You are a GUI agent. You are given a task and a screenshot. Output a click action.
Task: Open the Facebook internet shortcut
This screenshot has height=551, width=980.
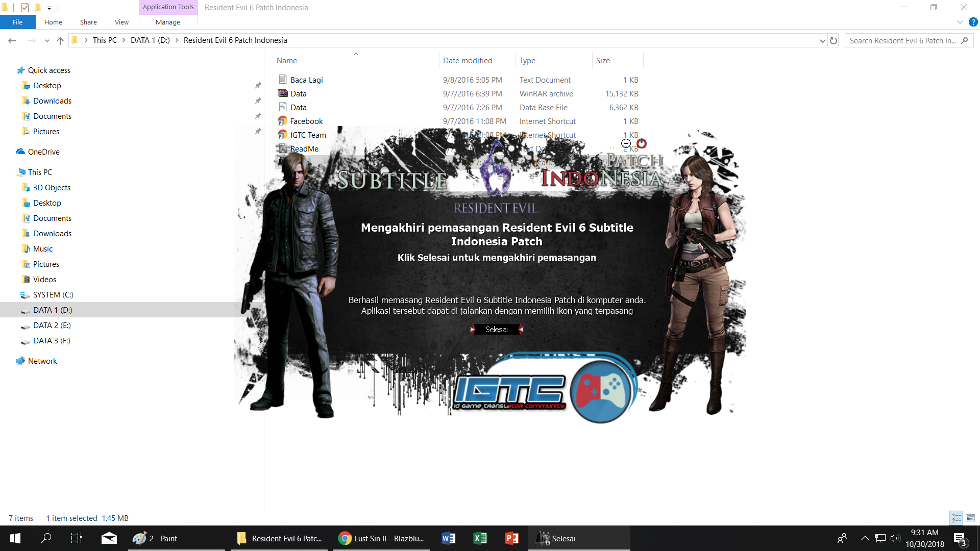pos(306,121)
